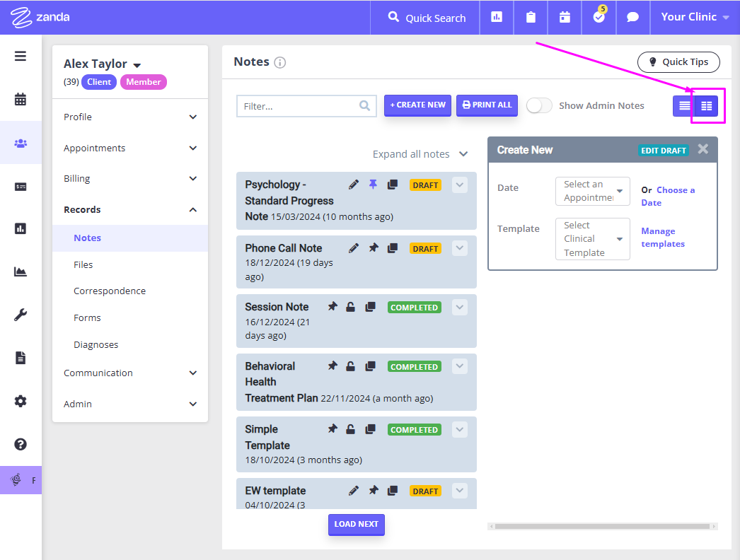Duplicate the Session Note using the copy icon
This screenshot has width=740, height=560.
point(370,306)
